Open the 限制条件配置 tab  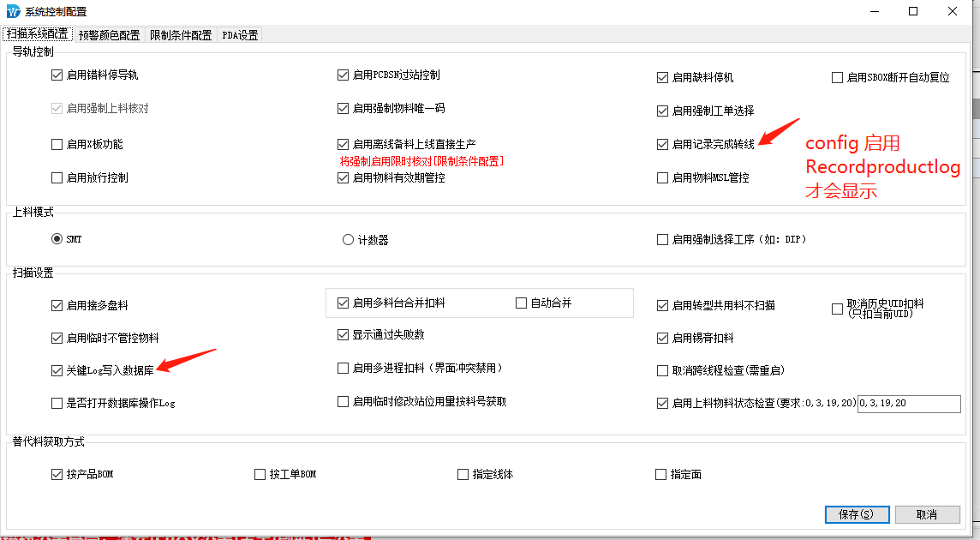pos(181,35)
